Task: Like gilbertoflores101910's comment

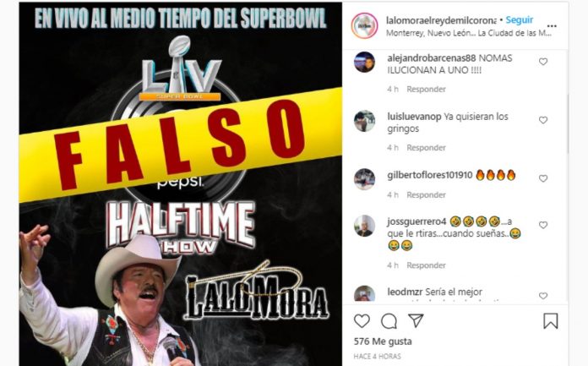Action: pyautogui.click(x=543, y=178)
